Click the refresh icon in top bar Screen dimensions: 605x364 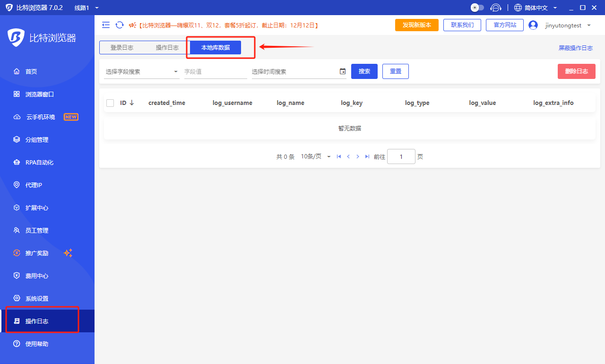pos(120,25)
